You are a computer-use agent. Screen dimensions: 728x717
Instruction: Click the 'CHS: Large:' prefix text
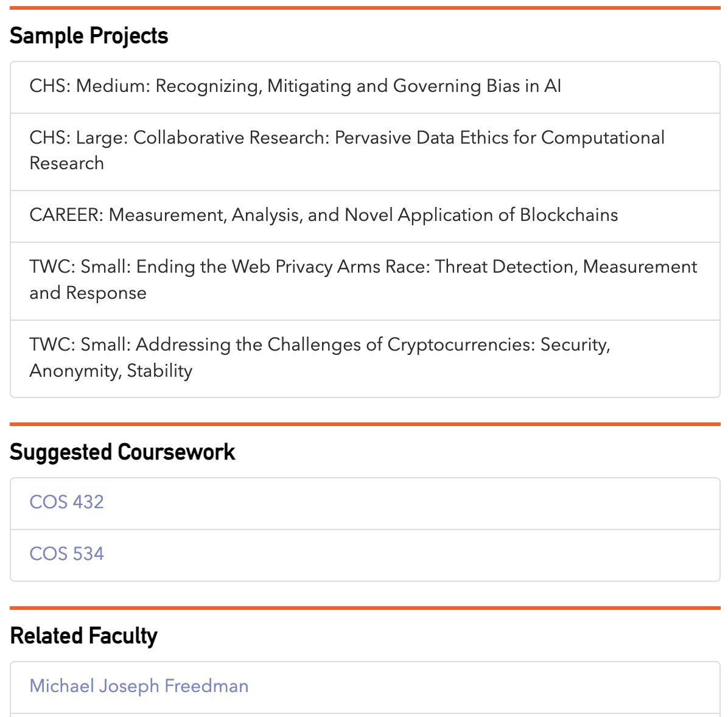(79, 138)
